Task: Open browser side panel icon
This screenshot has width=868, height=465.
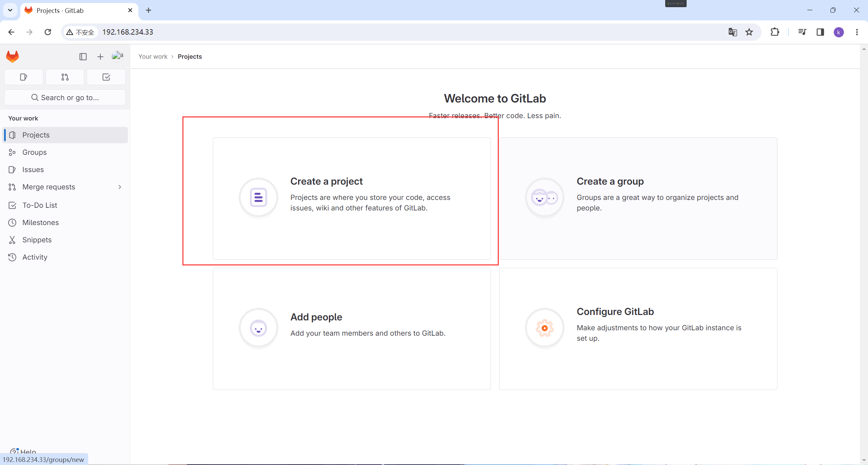Action: coord(820,32)
